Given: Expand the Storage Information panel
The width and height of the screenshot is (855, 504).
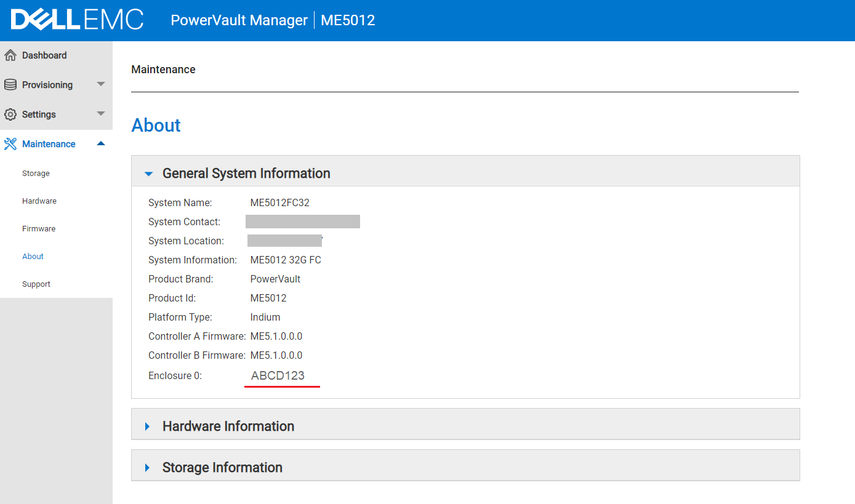Looking at the screenshot, I should [222, 467].
